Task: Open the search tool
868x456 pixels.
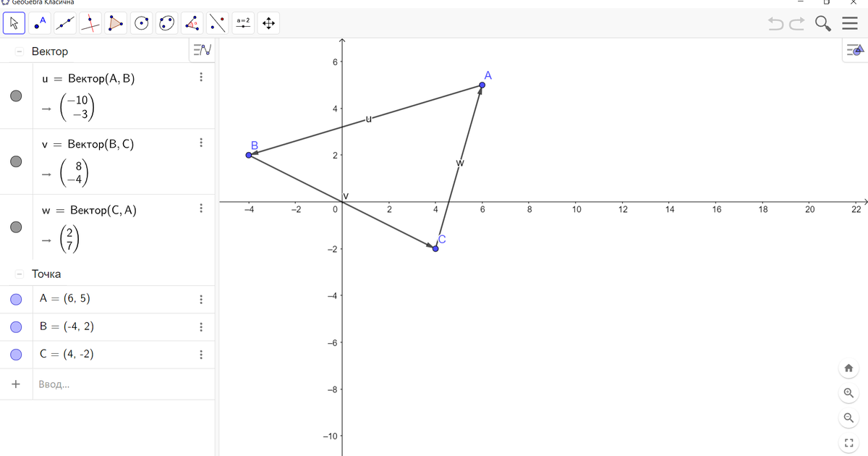Action: pyautogui.click(x=822, y=23)
